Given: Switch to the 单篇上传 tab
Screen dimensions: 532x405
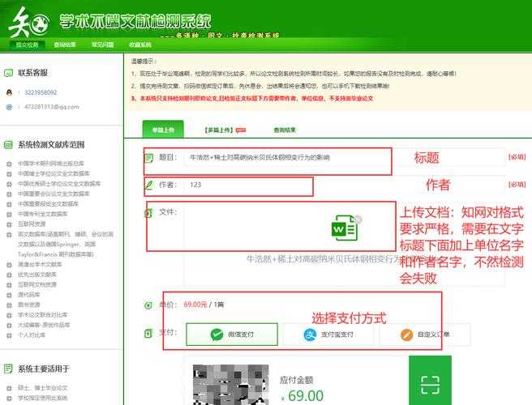Looking at the screenshot, I should pyautogui.click(x=163, y=130).
